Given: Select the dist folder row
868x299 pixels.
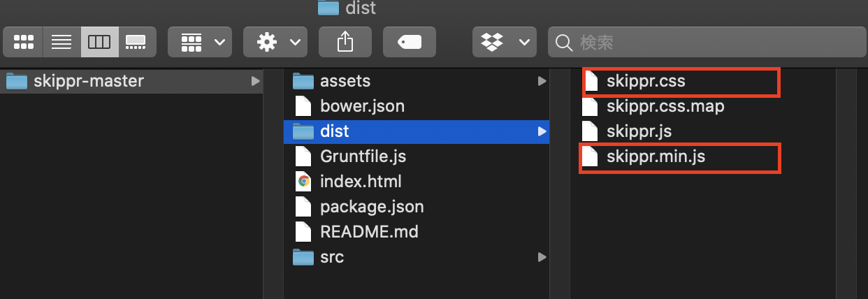Looking at the screenshot, I should (416, 131).
